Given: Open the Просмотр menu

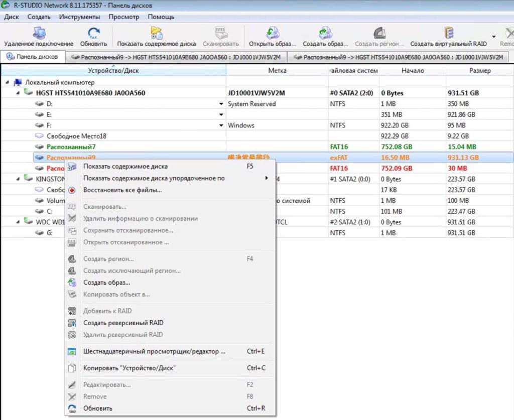Looking at the screenshot, I should point(124,17).
